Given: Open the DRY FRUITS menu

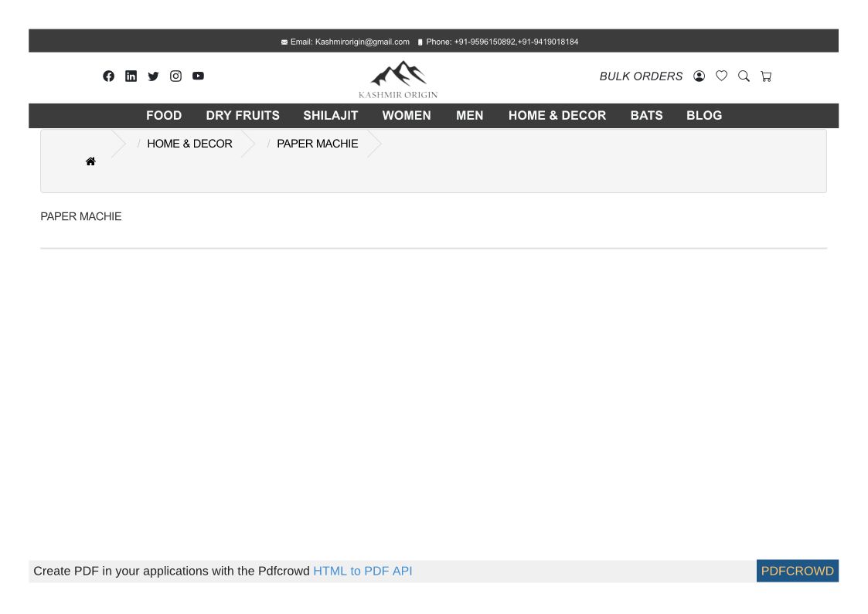Looking at the screenshot, I should click(x=243, y=115).
